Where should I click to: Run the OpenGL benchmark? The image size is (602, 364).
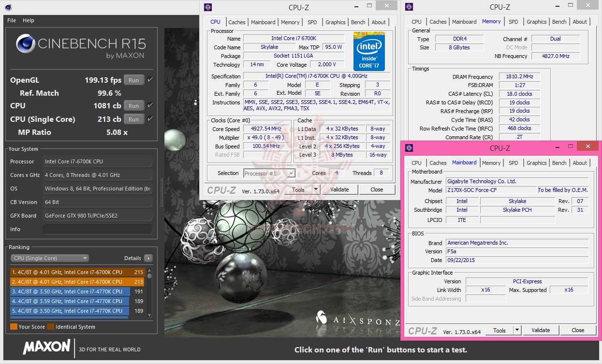pyautogui.click(x=134, y=80)
